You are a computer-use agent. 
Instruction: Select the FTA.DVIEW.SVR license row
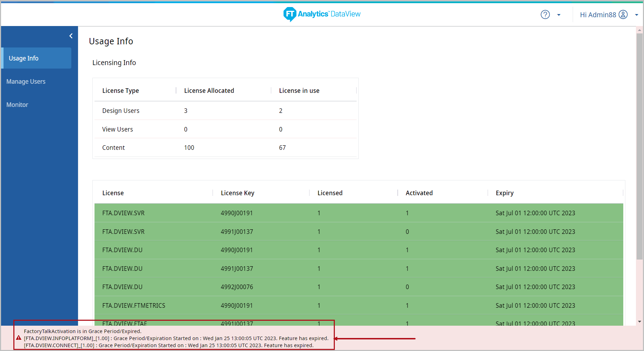coord(123,213)
